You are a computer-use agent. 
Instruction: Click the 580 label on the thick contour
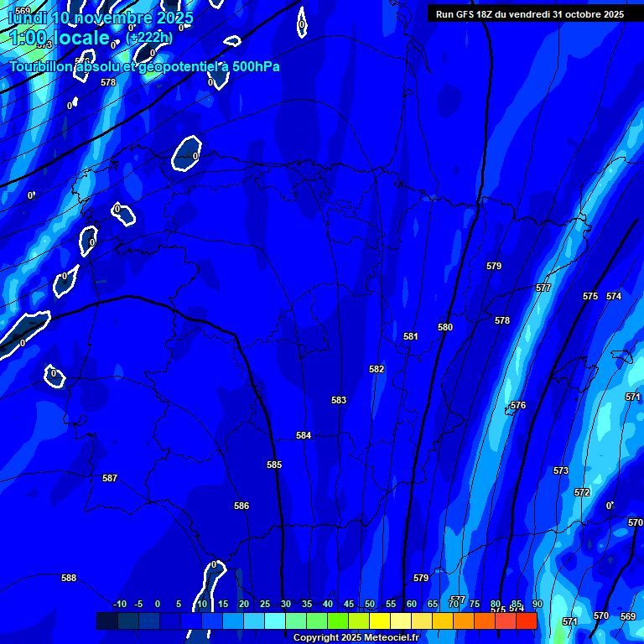pos(445,327)
